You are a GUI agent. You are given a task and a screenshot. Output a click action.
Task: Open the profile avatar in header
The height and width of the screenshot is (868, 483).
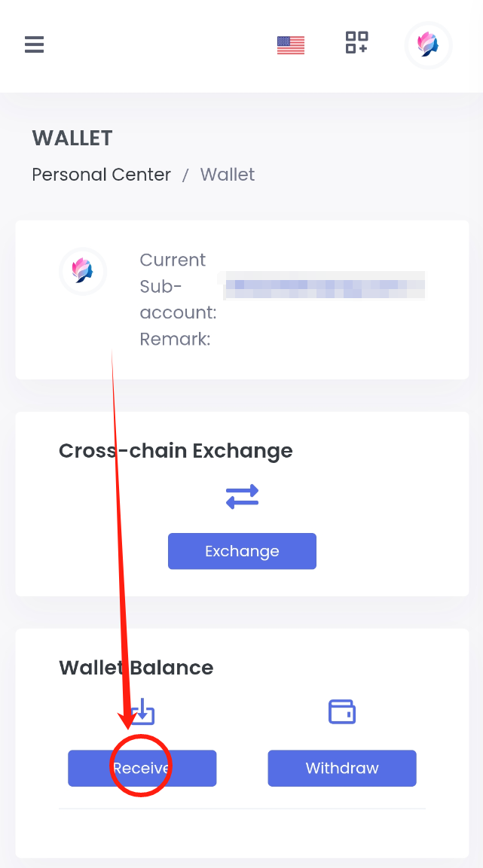pyautogui.click(x=428, y=45)
